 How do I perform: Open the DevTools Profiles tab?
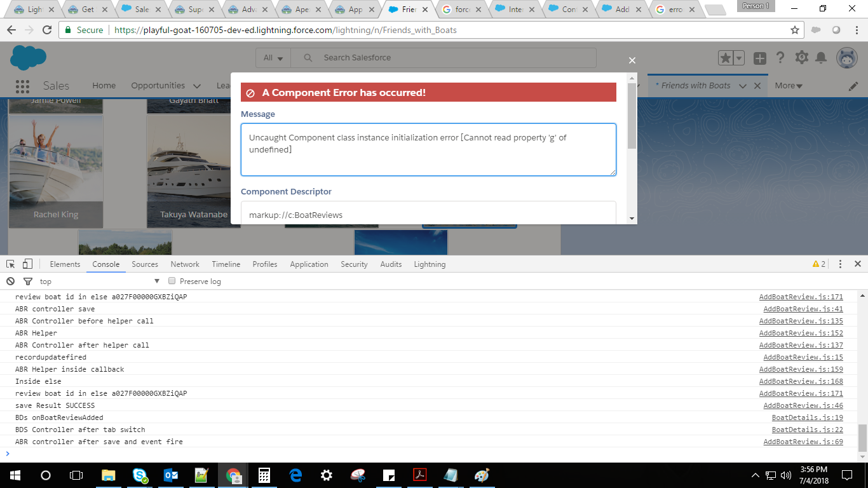[265, 264]
